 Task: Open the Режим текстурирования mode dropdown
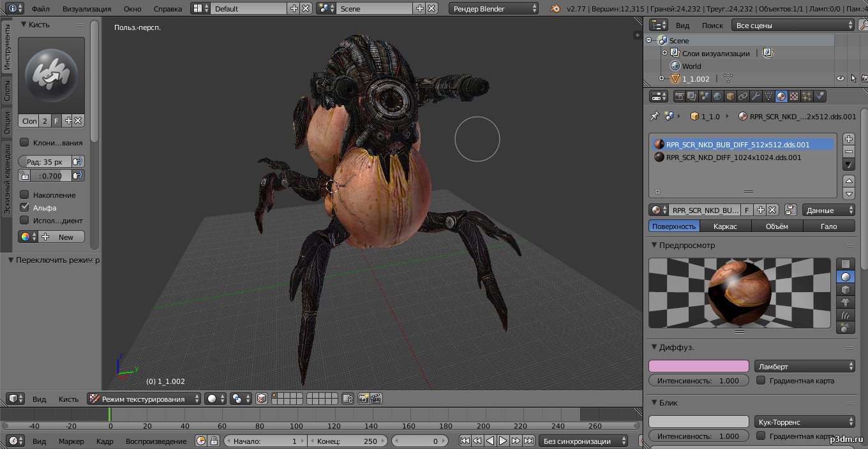pos(144,399)
